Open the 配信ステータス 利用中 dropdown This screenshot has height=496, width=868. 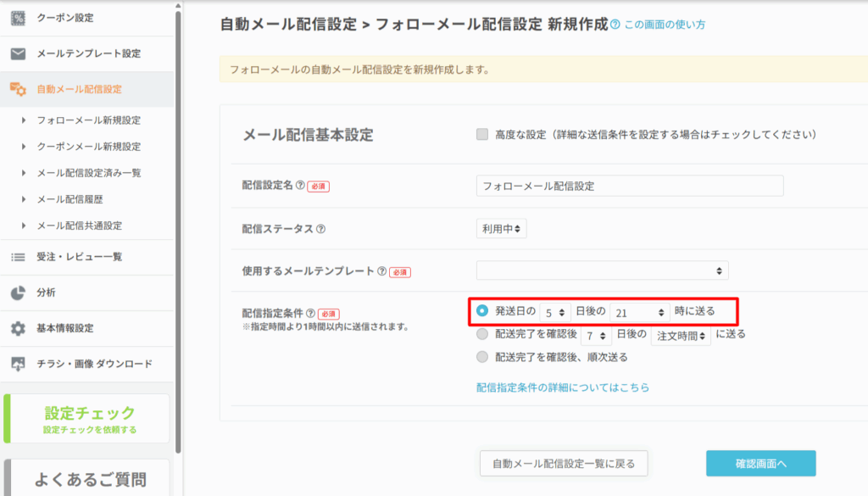coord(501,228)
